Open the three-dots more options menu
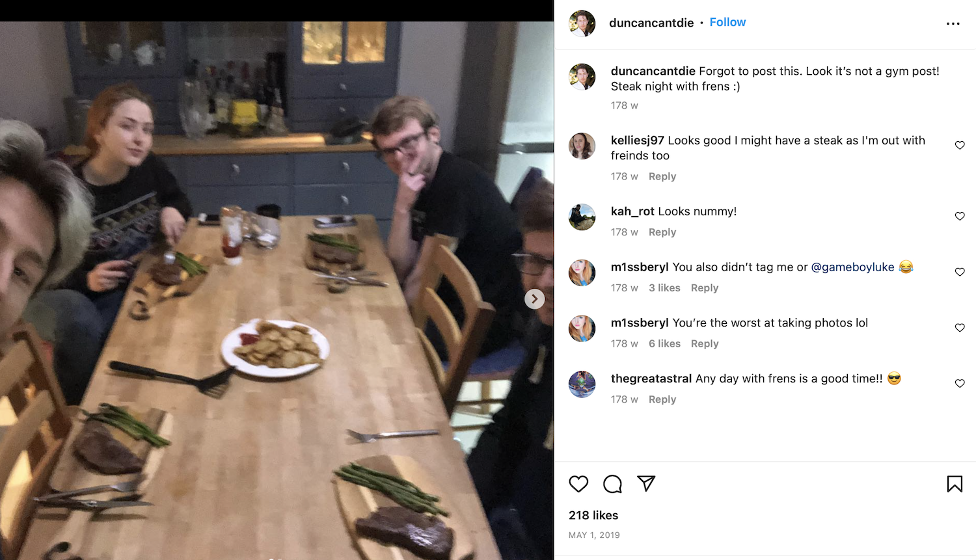976x560 pixels. [x=953, y=23]
